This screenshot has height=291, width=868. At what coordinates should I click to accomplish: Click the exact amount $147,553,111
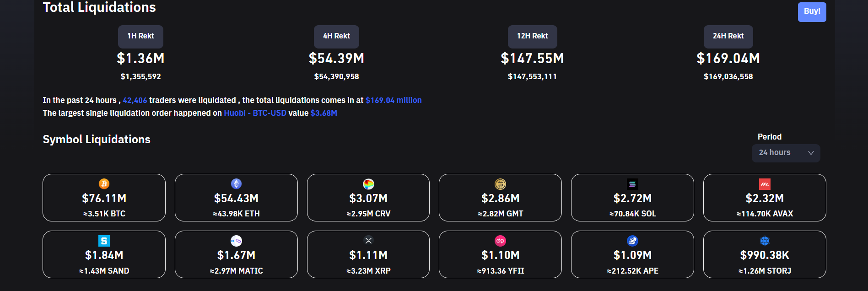coord(532,77)
